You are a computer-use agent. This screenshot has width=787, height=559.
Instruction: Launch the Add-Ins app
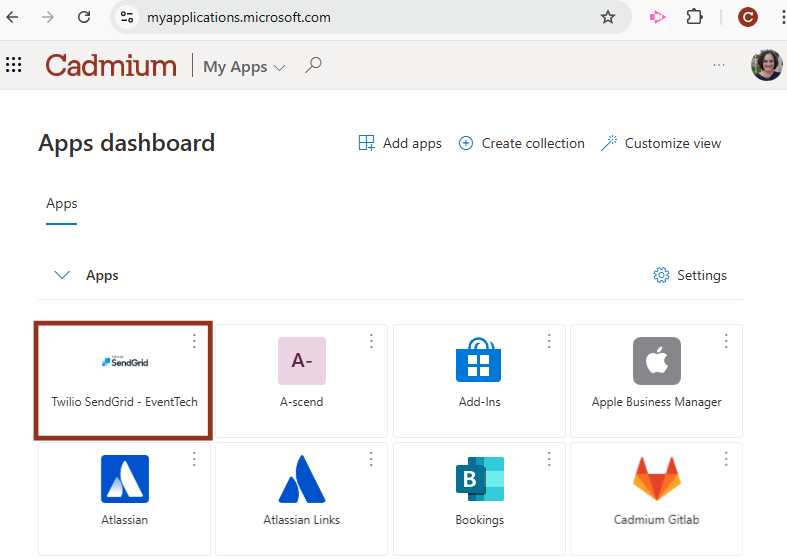[479, 381]
